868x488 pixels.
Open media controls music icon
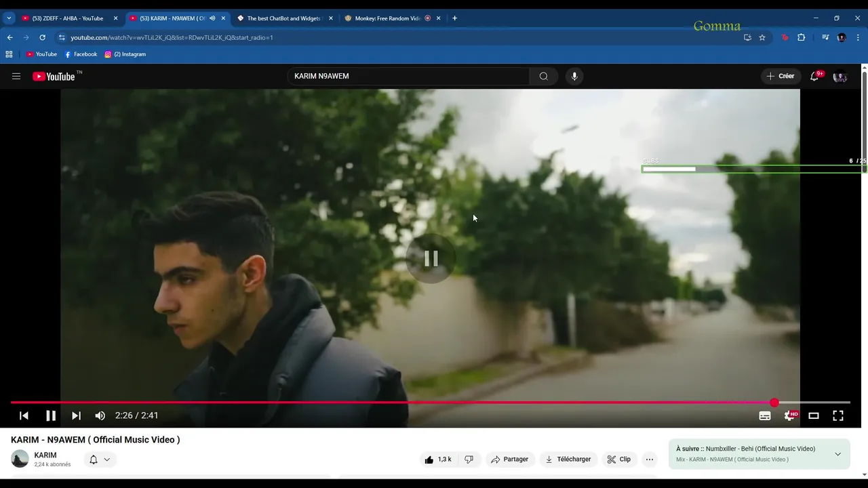pyautogui.click(x=825, y=37)
